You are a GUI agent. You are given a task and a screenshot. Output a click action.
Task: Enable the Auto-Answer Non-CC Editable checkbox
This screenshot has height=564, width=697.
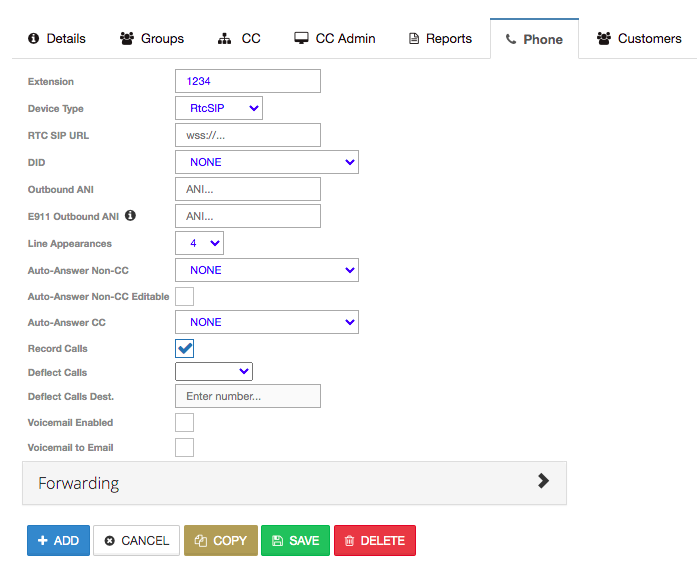(184, 296)
